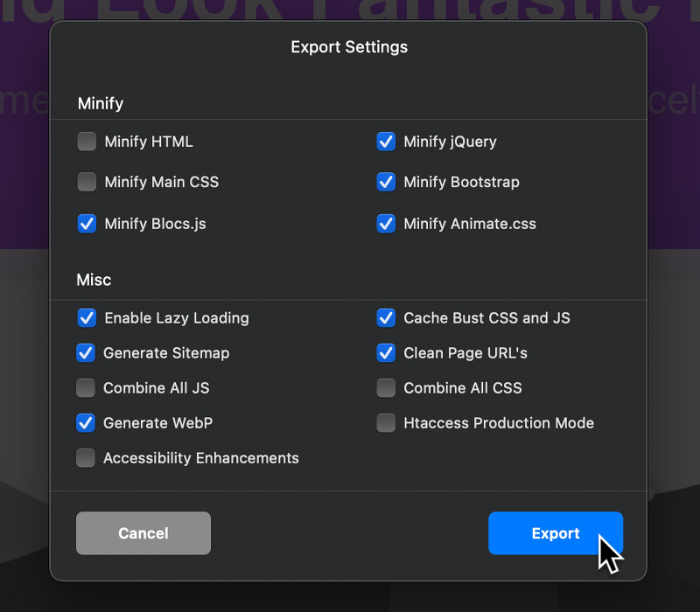Disable Clean Page URL's option
This screenshot has width=700, height=612.
click(x=386, y=353)
